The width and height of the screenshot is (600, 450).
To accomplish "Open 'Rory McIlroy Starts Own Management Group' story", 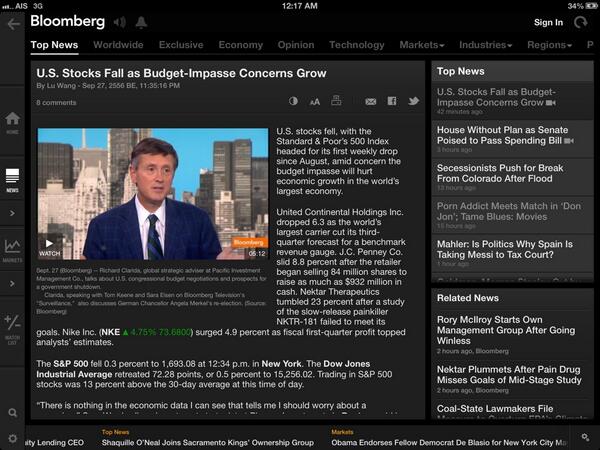I will click(x=512, y=335).
